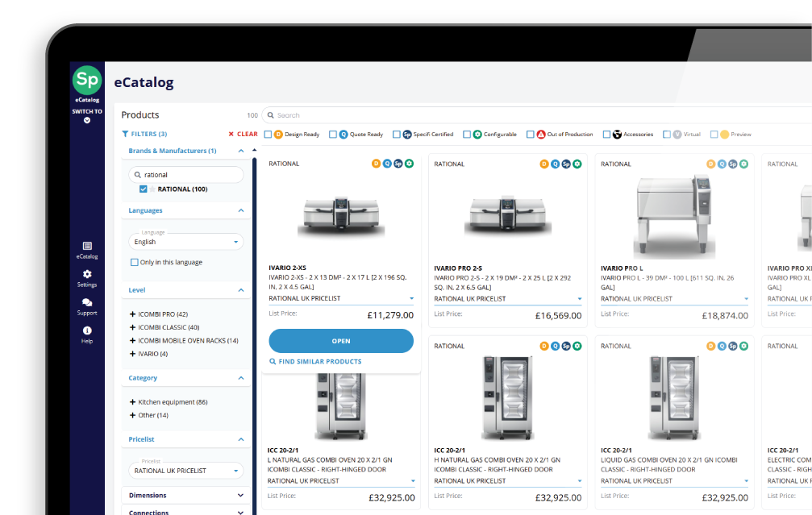Click the Specifi Certified badge on iVario Pro 2-S
Viewport: 812px width, 515px height.
tap(566, 164)
